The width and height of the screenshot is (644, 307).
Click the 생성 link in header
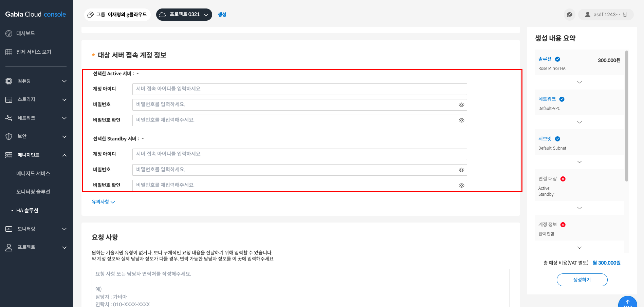(222, 14)
